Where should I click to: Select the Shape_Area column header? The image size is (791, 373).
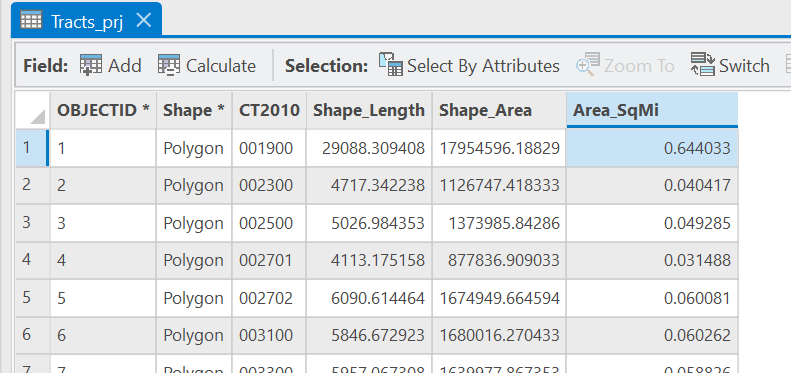point(499,110)
